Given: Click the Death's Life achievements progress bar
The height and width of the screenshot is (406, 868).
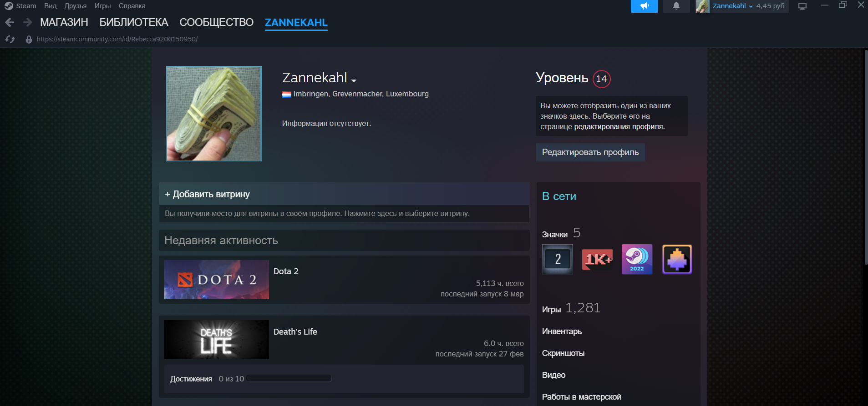Looking at the screenshot, I should (x=289, y=378).
